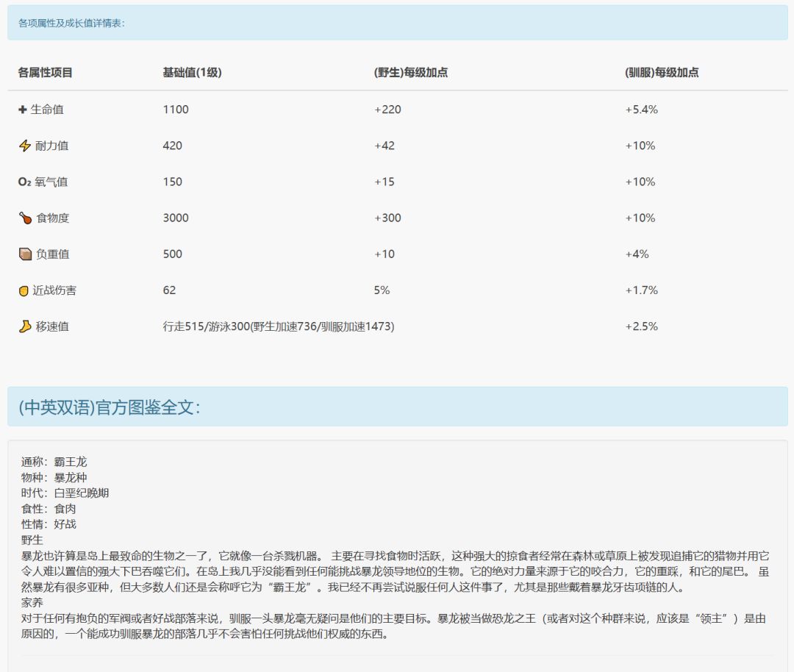Click base health value 1100

tap(176, 110)
